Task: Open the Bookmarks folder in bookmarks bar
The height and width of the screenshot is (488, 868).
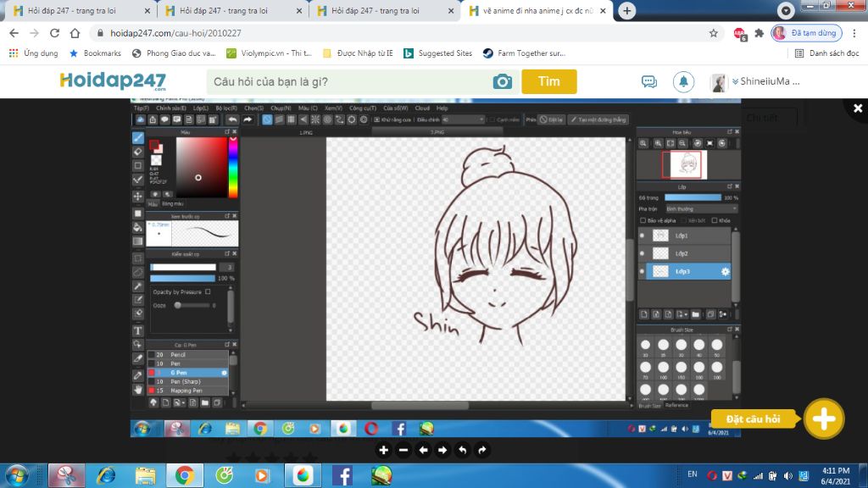Action: [95, 53]
